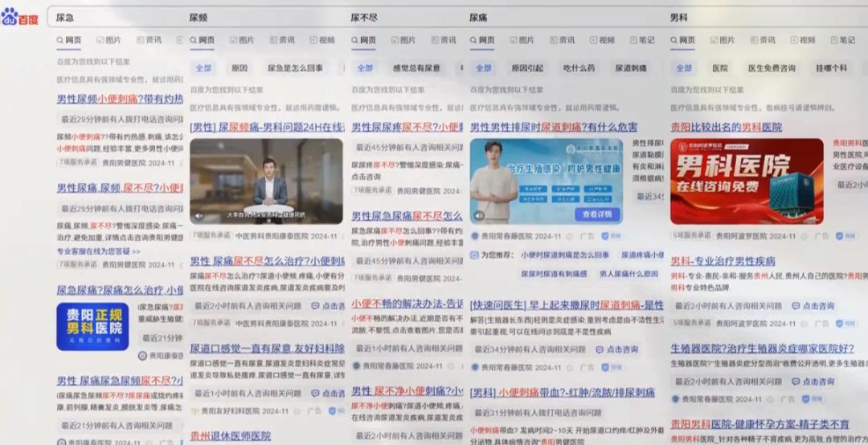Click 贵阳常春藤医院 avatar in the 尿不尽 column
The height and width of the screenshot is (445, 868).
(357, 366)
